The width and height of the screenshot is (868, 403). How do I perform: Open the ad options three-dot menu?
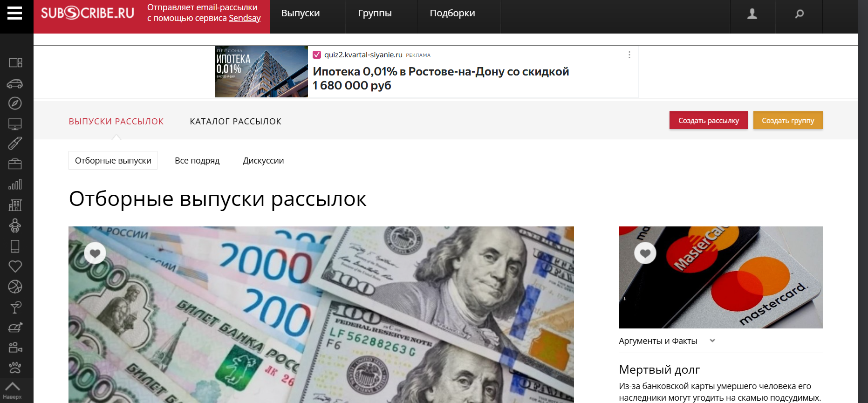(629, 55)
